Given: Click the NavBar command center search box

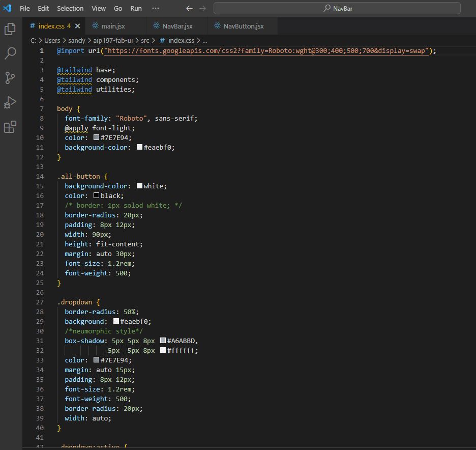Looking at the screenshot, I should [337, 8].
